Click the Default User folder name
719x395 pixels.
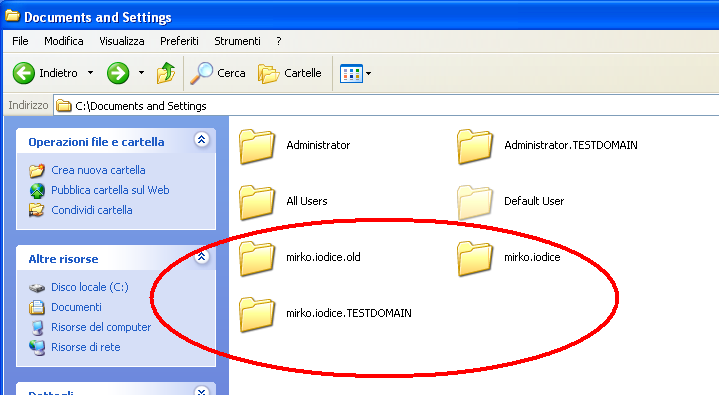point(534,201)
